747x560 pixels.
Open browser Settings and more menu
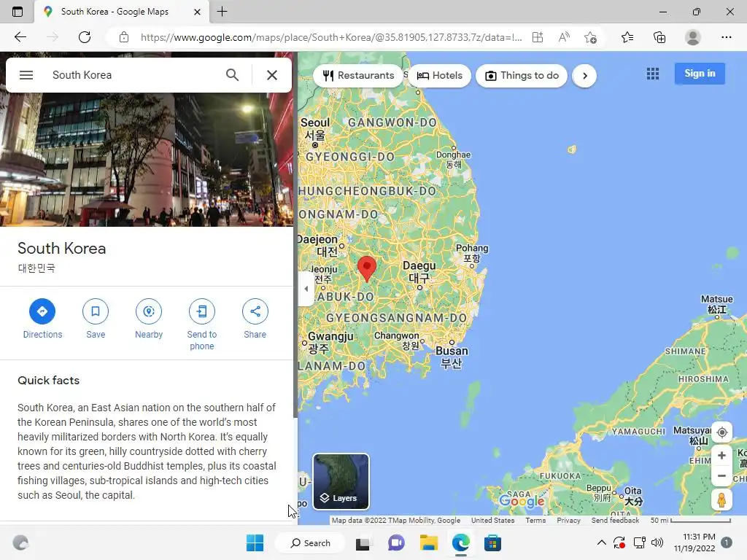(x=726, y=37)
